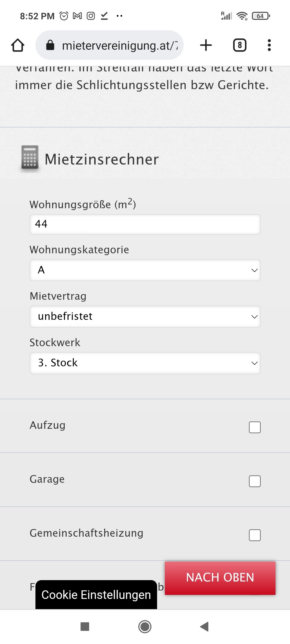Open Cookie Einstellungen
290x644 pixels.
(x=96, y=595)
